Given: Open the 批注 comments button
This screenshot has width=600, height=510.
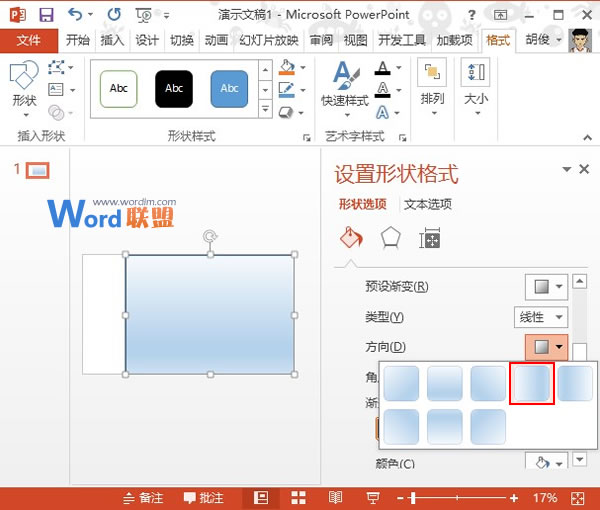Looking at the screenshot, I should [x=204, y=498].
